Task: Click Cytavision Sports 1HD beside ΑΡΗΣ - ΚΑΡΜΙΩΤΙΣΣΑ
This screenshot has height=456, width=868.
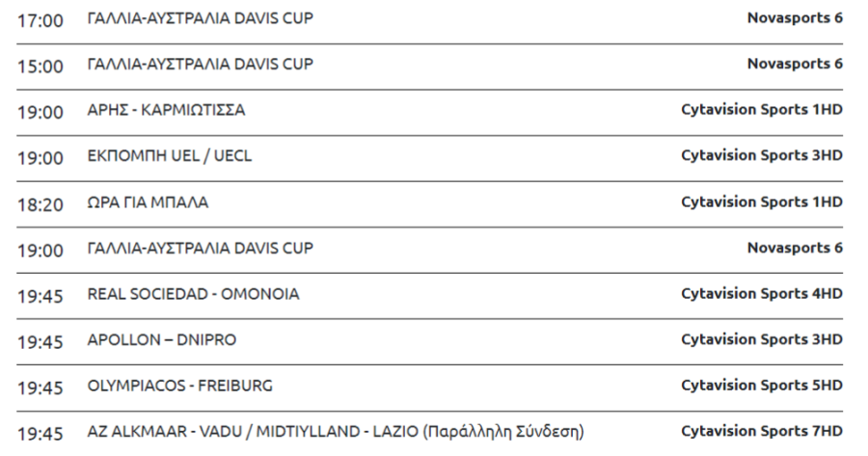Action: coord(762,110)
